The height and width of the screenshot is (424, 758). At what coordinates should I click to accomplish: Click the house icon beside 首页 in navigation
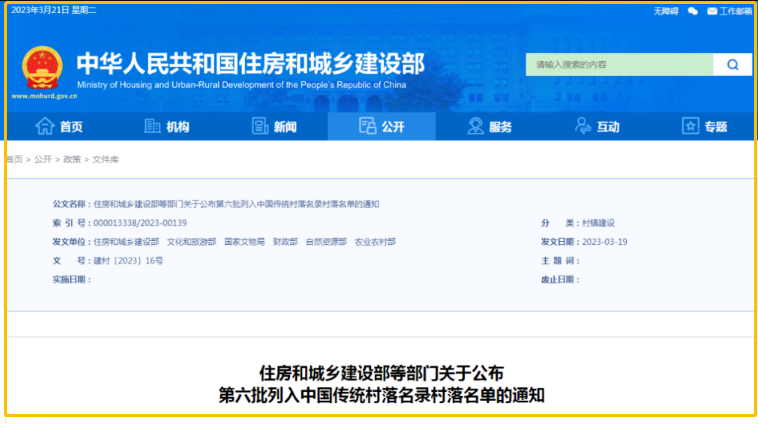tap(44, 126)
